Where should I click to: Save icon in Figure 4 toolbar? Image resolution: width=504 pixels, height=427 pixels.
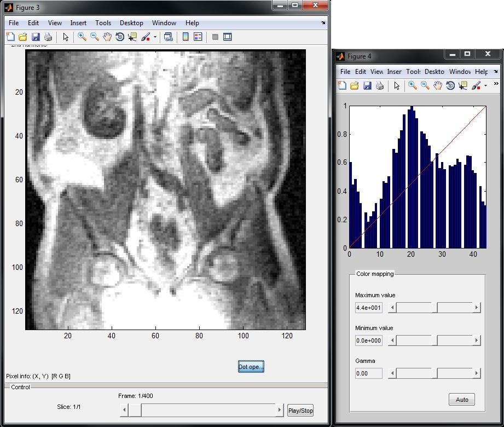pyautogui.click(x=367, y=85)
